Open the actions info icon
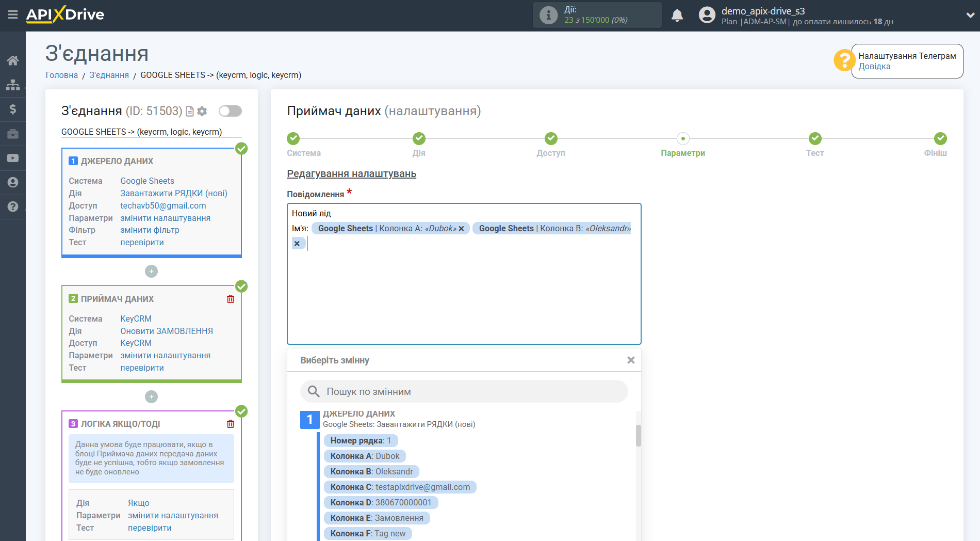Image resolution: width=980 pixels, height=541 pixels. [548, 15]
